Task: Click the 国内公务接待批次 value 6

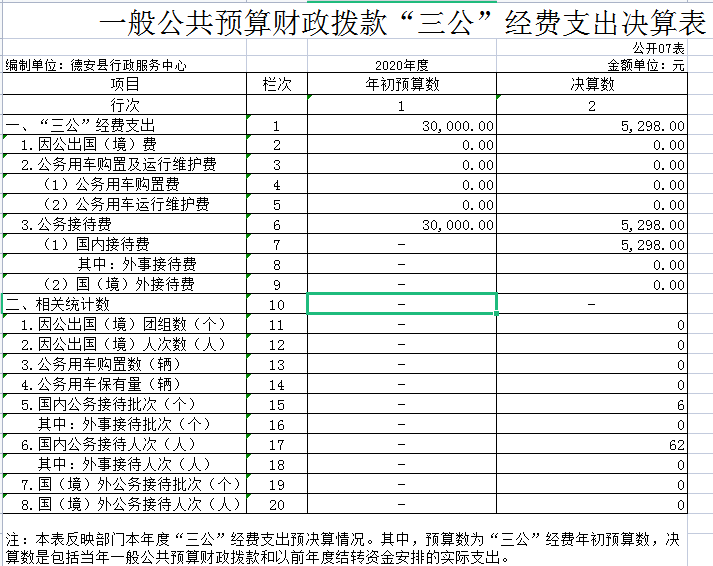Action: point(680,404)
